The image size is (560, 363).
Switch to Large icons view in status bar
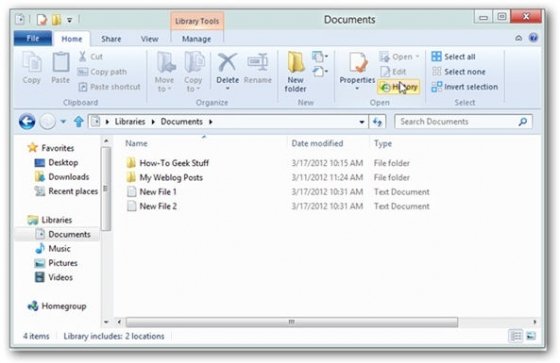coord(531,336)
